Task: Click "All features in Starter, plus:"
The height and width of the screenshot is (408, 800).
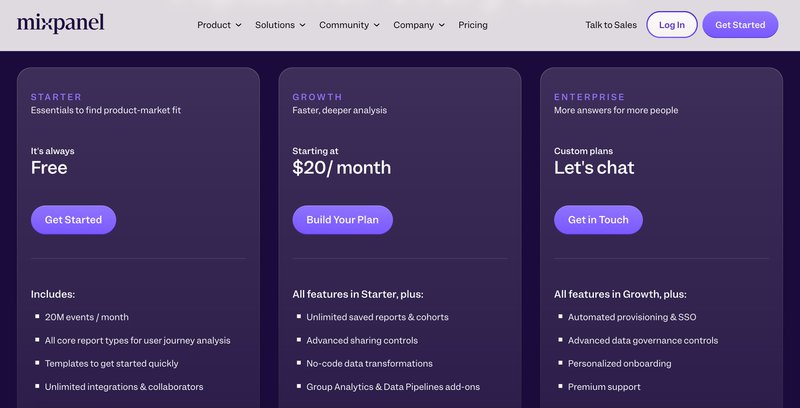Action: tap(358, 294)
